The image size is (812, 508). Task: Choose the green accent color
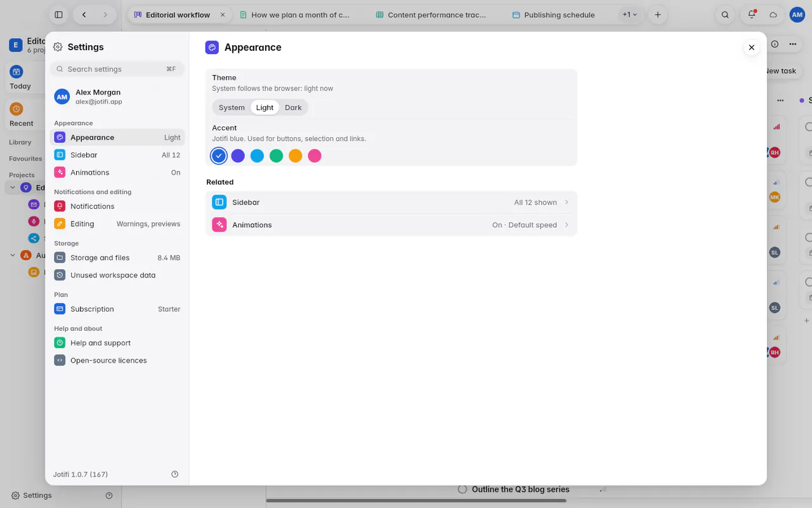click(276, 156)
